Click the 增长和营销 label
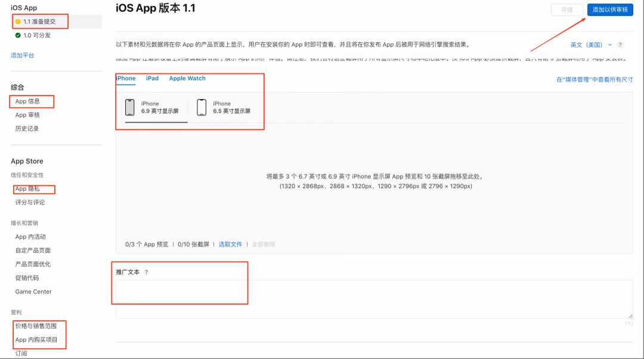 [24, 223]
